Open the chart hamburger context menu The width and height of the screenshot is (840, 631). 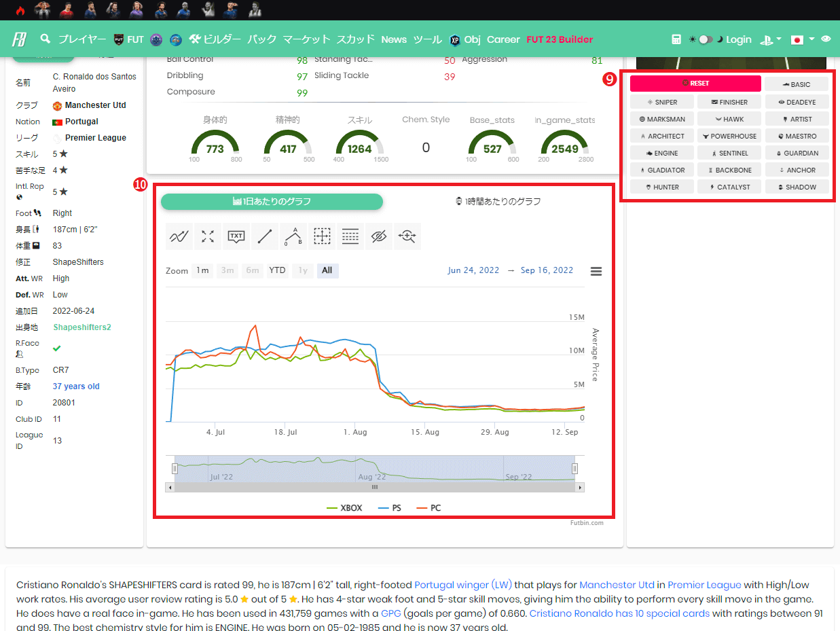(596, 271)
